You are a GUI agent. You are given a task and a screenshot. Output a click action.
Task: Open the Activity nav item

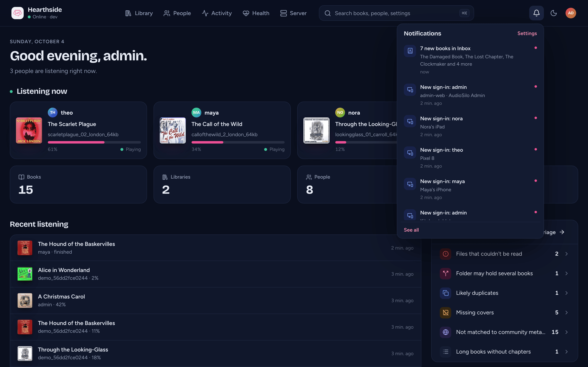click(217, 13)
